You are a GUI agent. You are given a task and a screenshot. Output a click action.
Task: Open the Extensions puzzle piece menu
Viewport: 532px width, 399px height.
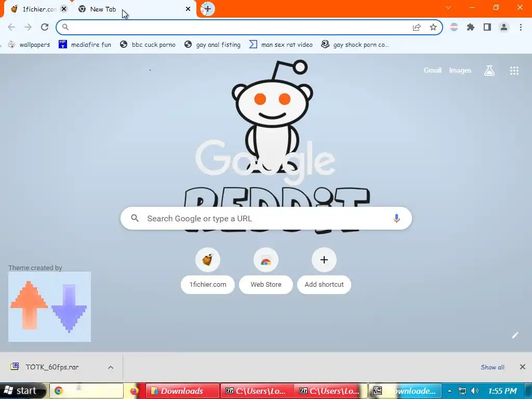pyautogui.click(x=471, y=27)
